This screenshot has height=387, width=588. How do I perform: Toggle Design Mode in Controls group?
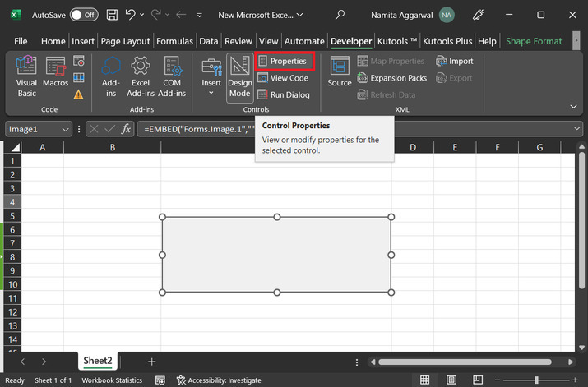click(x=239, y=76)
